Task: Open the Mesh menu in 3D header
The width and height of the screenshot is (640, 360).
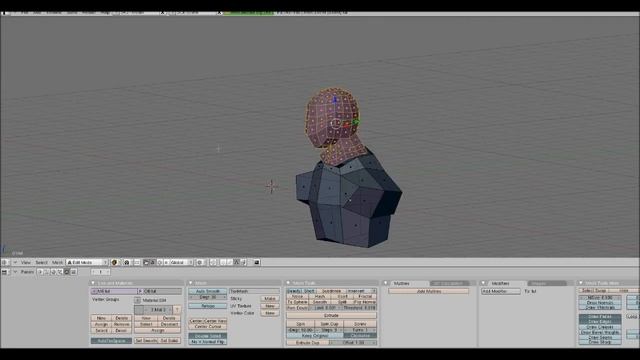Action: 57,262
